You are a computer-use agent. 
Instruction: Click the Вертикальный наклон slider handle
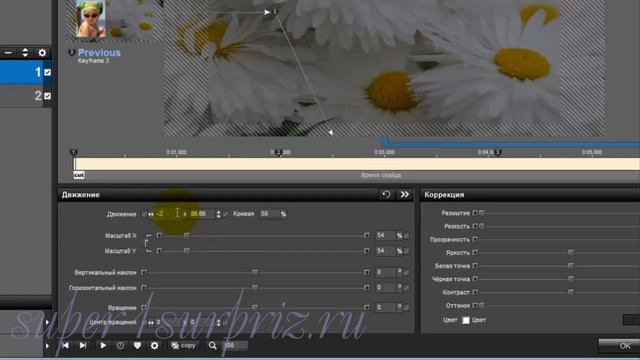pyautogui.click(x=255, y=272)
